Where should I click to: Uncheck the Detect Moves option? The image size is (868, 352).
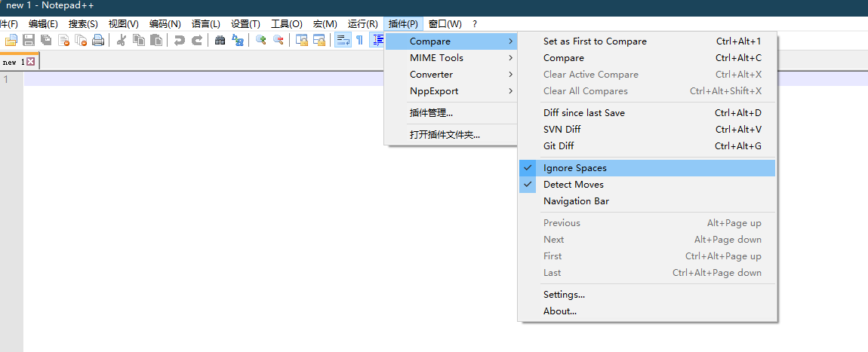pos(647,185)
